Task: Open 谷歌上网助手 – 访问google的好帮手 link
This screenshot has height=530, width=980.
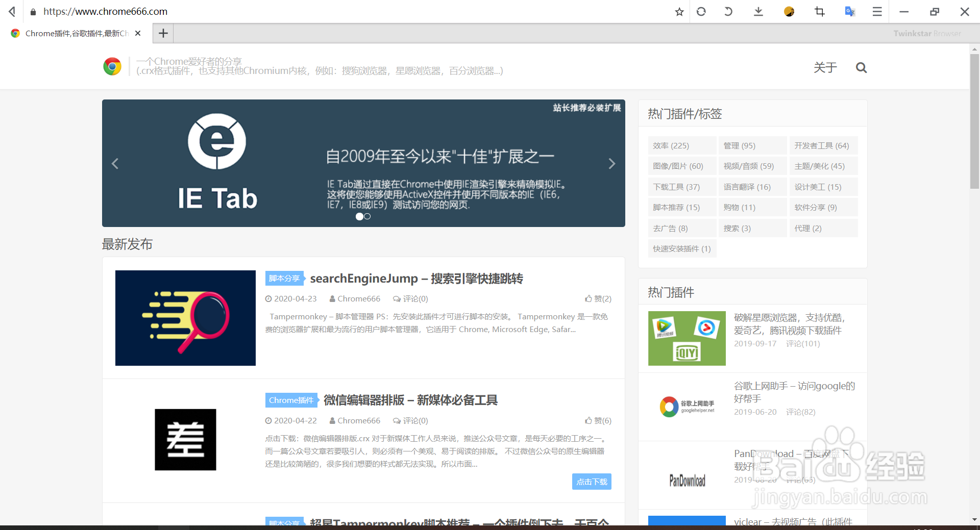Action: (x=795, y=392)
